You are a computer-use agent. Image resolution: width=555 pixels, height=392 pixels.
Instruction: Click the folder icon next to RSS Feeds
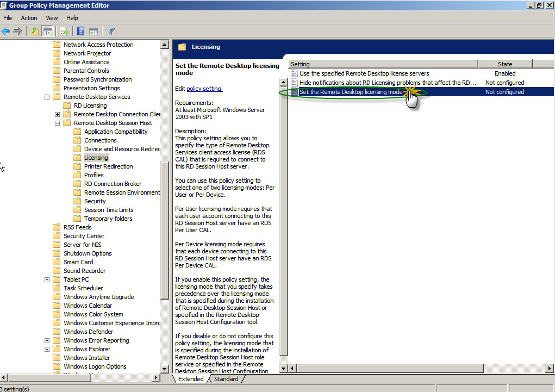(57, 227)
